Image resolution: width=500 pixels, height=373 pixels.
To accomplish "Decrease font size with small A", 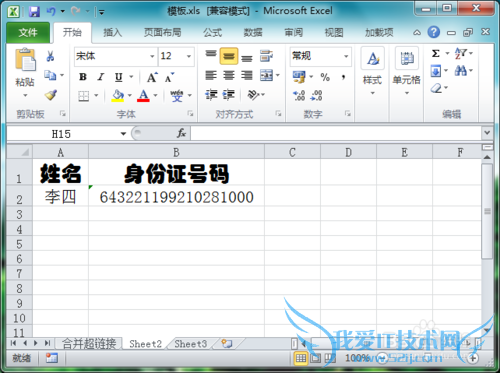I will (x=169, y=77).
